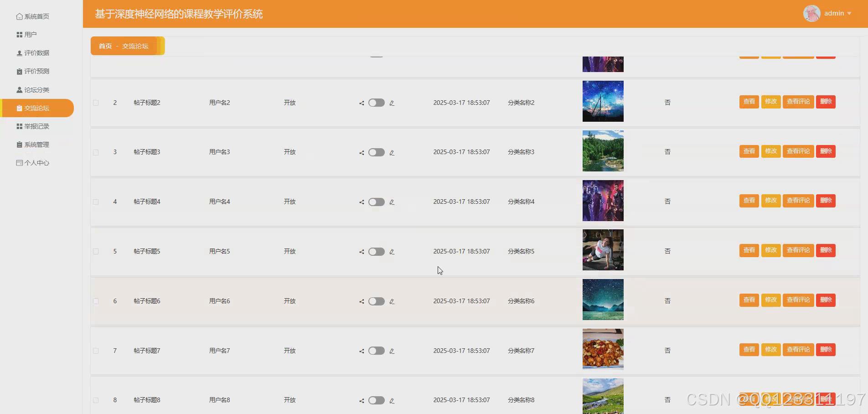
Task: Click the pencil edit icon in row 帖子标题3
Action: tap(392, 153)
